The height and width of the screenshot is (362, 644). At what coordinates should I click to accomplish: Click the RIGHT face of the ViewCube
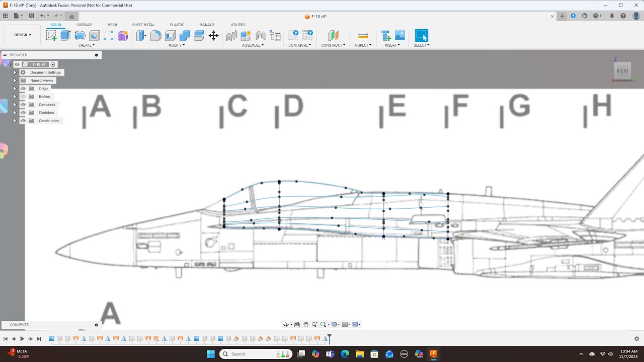point(623,71)
